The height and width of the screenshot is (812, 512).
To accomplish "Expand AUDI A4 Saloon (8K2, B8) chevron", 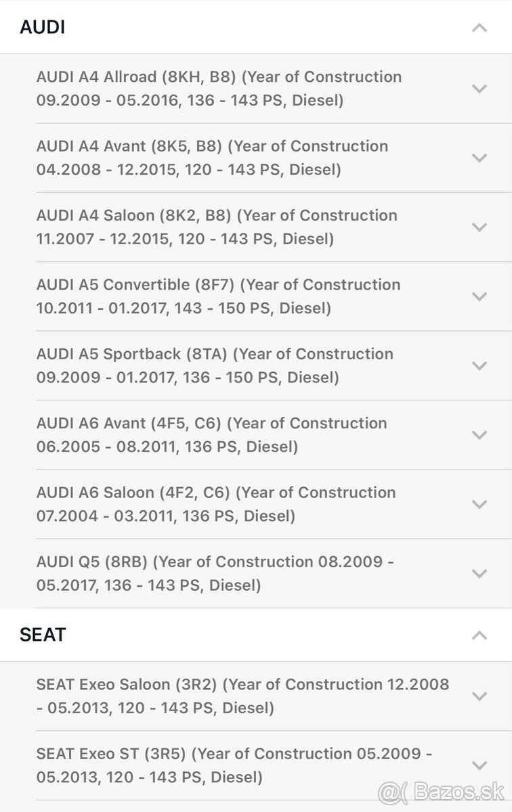I will [x=479, y=227].
